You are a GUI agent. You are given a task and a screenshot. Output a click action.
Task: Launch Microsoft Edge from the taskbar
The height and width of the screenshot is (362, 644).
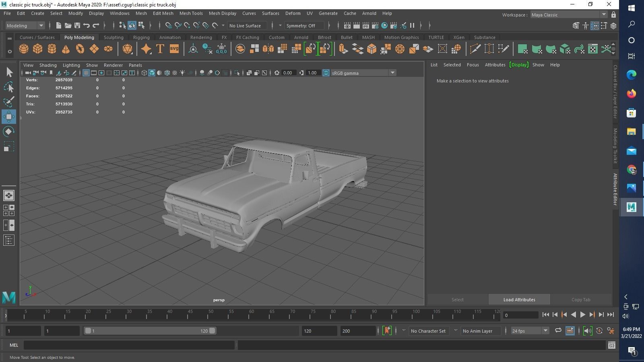click(x=631, y=74)
